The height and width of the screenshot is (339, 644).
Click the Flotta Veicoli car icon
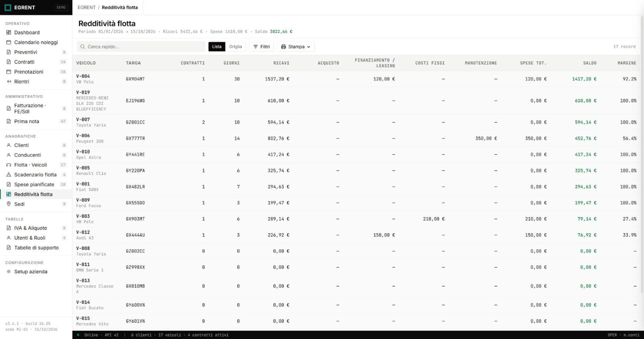pos(9,165)
